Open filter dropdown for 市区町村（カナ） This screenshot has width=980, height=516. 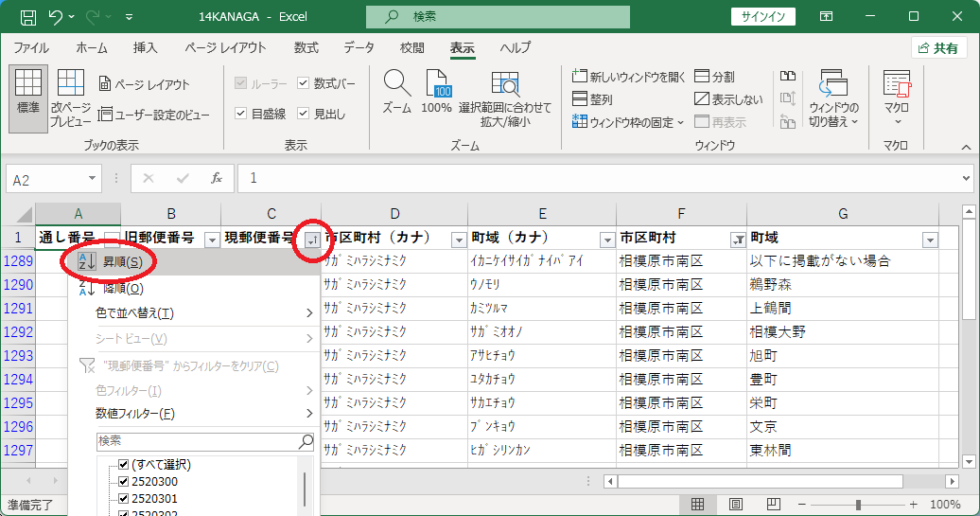tap(459, 240)
